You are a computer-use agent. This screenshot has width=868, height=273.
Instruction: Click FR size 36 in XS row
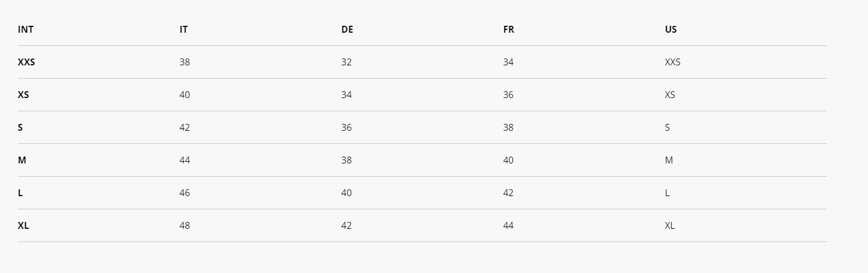(x=508, y=95)
